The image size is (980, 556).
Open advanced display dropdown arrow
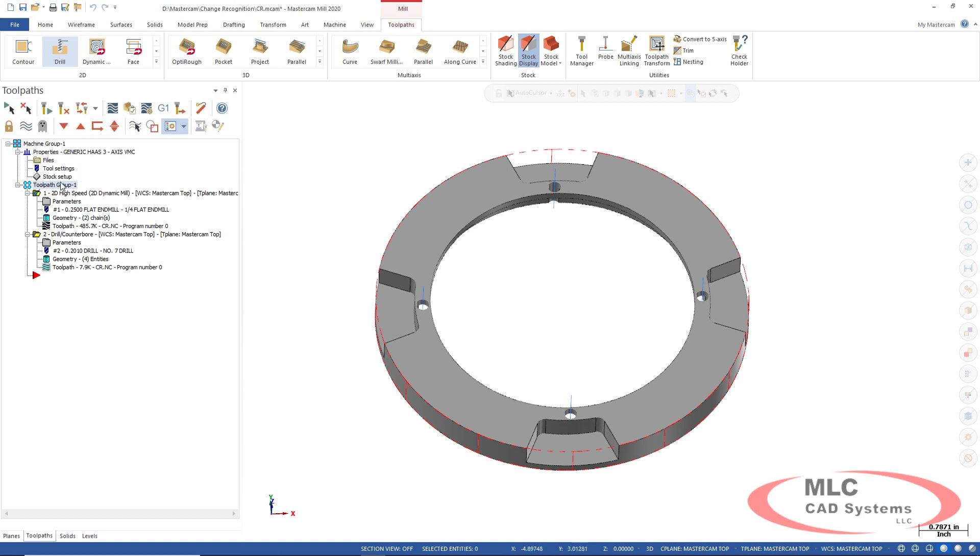coord(184,126)
